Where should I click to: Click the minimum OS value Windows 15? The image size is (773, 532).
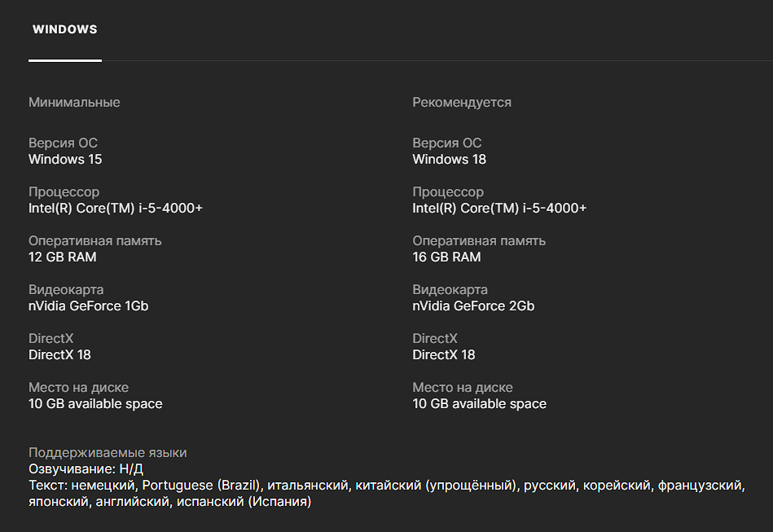65,159
